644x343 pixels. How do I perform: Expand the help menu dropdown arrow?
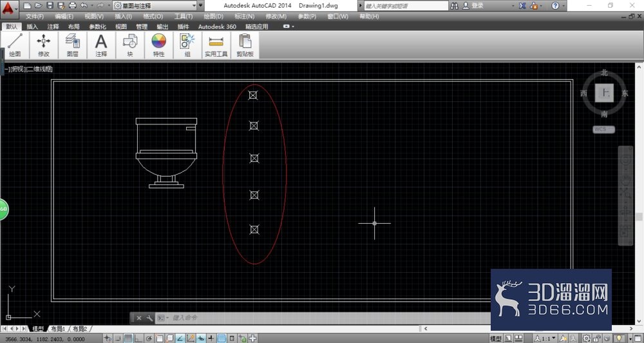click(563, 6)
